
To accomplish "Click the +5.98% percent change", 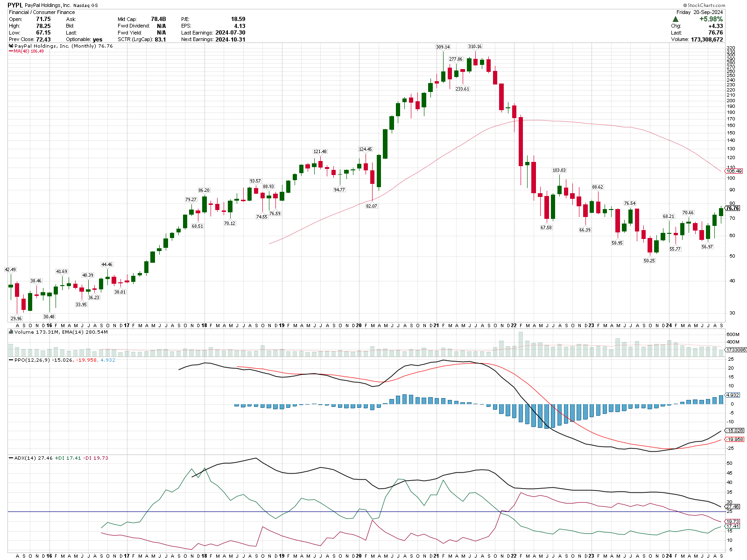I will (711, 19).
